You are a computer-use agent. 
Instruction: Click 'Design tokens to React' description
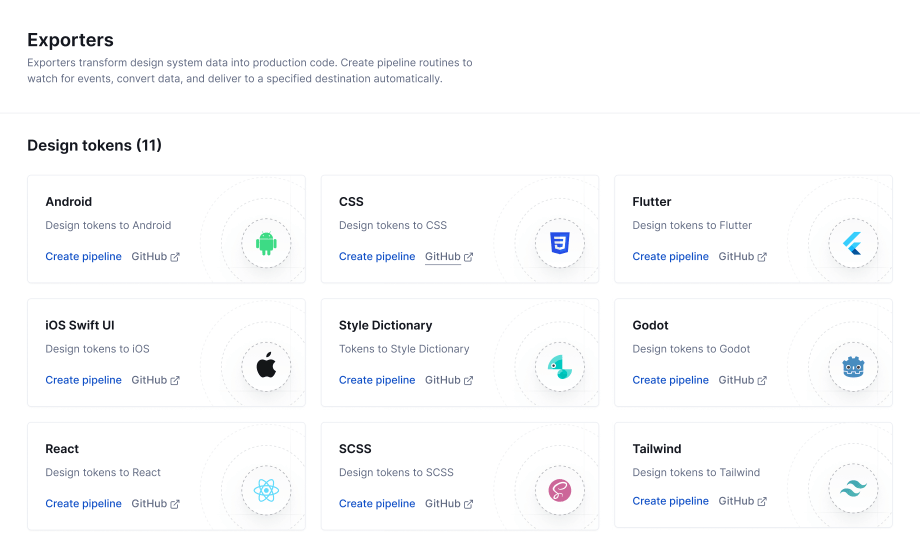[x=103, y=472]
